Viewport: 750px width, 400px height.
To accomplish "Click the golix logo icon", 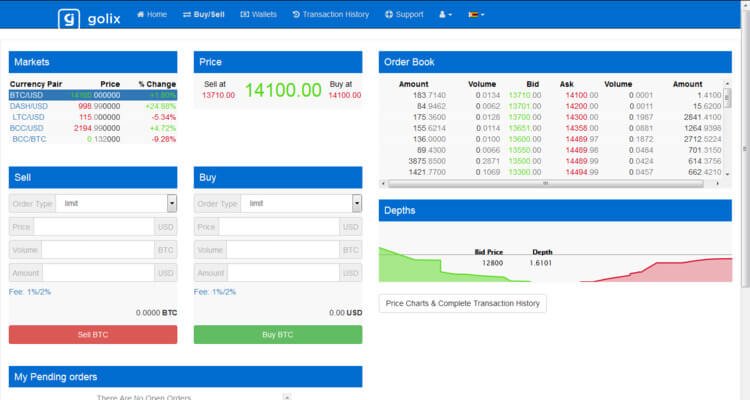I will (x=68, y=16).
